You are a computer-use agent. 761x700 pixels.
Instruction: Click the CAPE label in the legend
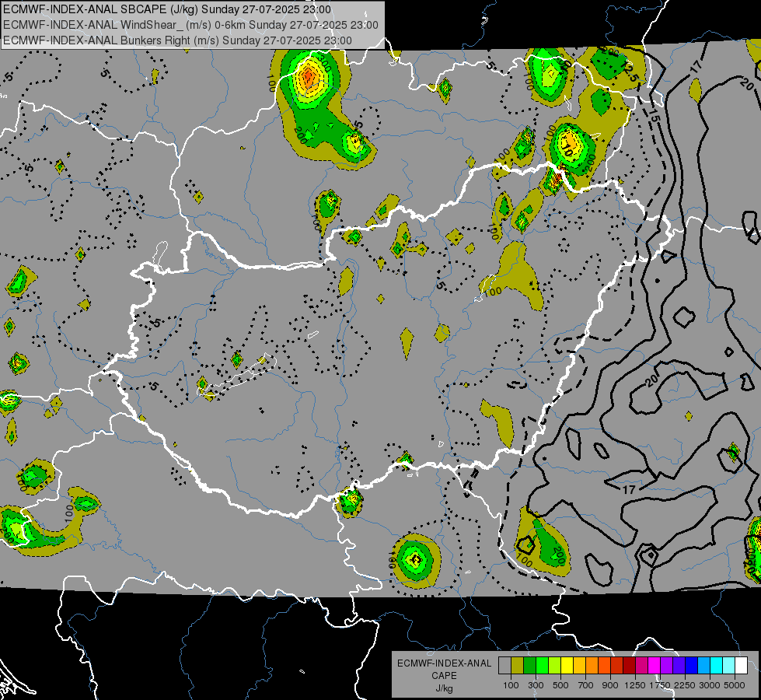[444, 676]
